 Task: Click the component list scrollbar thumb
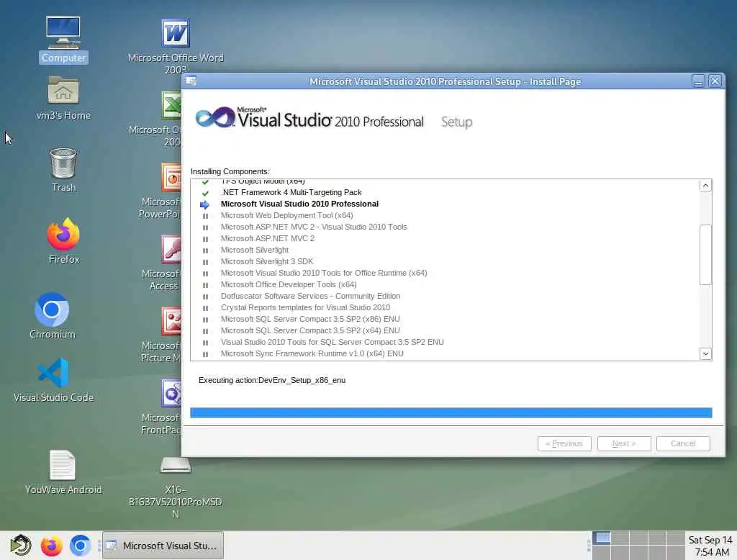pos(705,254)
